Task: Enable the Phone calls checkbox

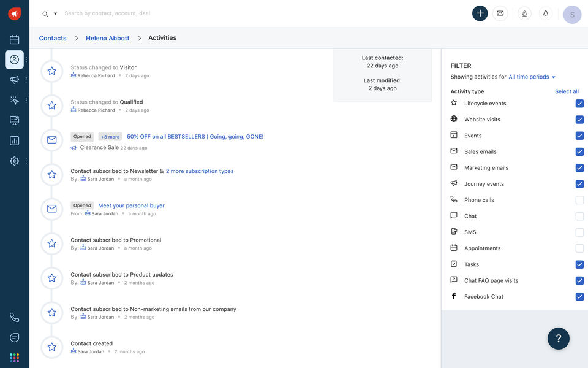Action: (x=579, y=200)
